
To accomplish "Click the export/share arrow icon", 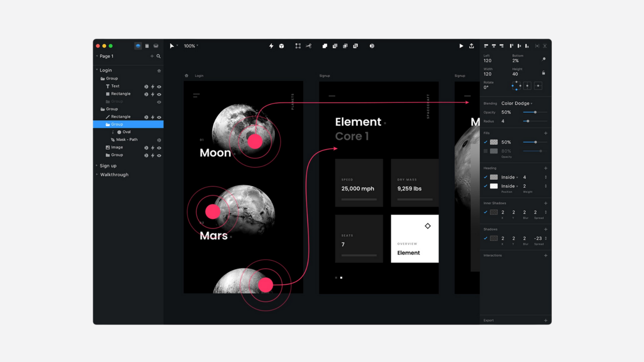I will point(471,46).
